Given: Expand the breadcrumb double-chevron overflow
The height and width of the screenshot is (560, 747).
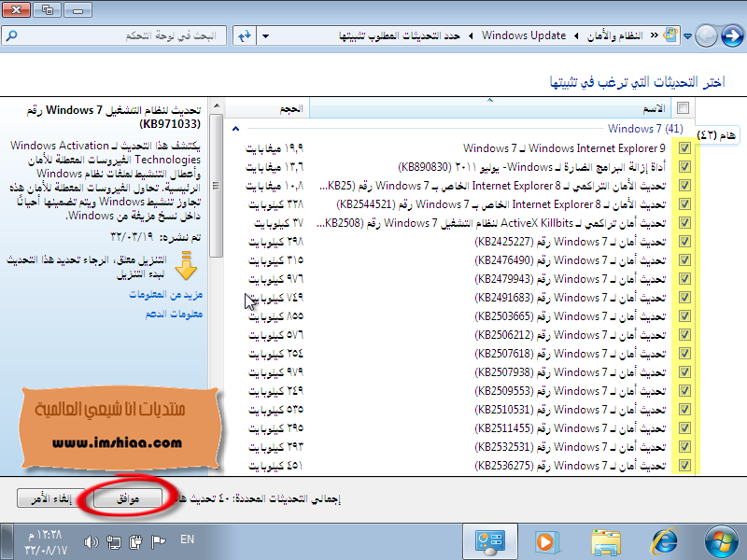Looking at the screenshot, I should (x=655, y=35).
